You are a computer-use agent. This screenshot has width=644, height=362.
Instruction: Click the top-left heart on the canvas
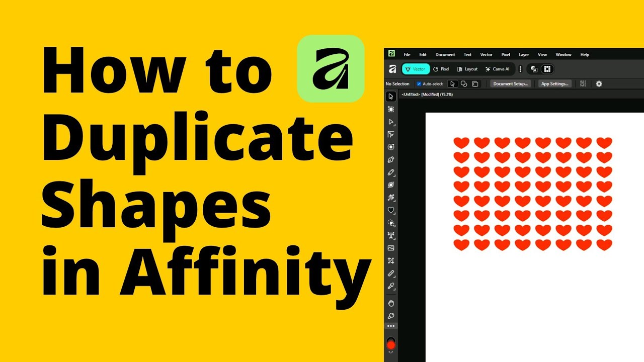461,143
